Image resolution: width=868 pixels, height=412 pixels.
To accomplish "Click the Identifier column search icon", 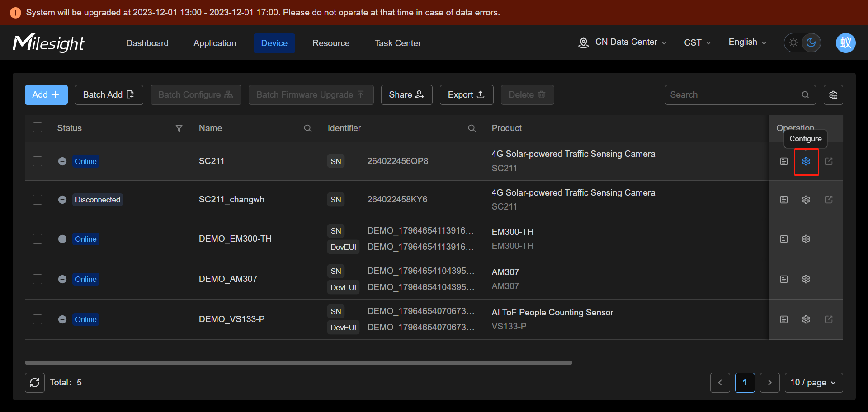I will click(x=472, y=128).
